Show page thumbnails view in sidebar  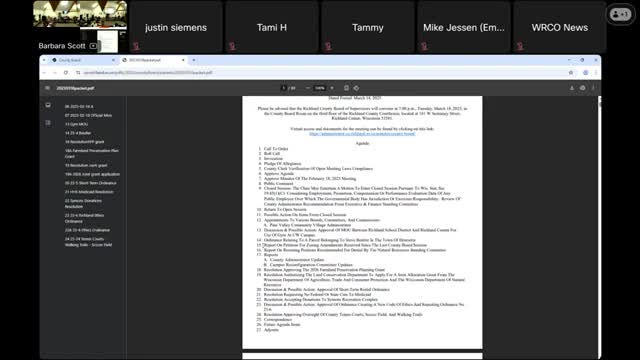[x=48, y=105]
